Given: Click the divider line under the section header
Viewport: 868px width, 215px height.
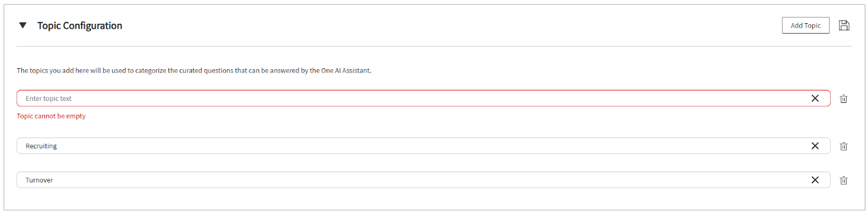Looking at the screenshot, I should pyautogui.click(x=434, y=46).
